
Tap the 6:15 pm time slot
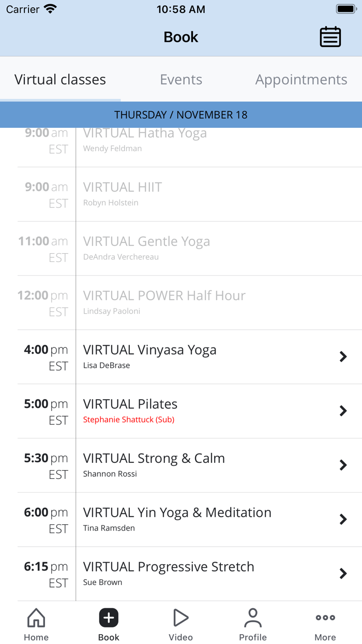46,574
